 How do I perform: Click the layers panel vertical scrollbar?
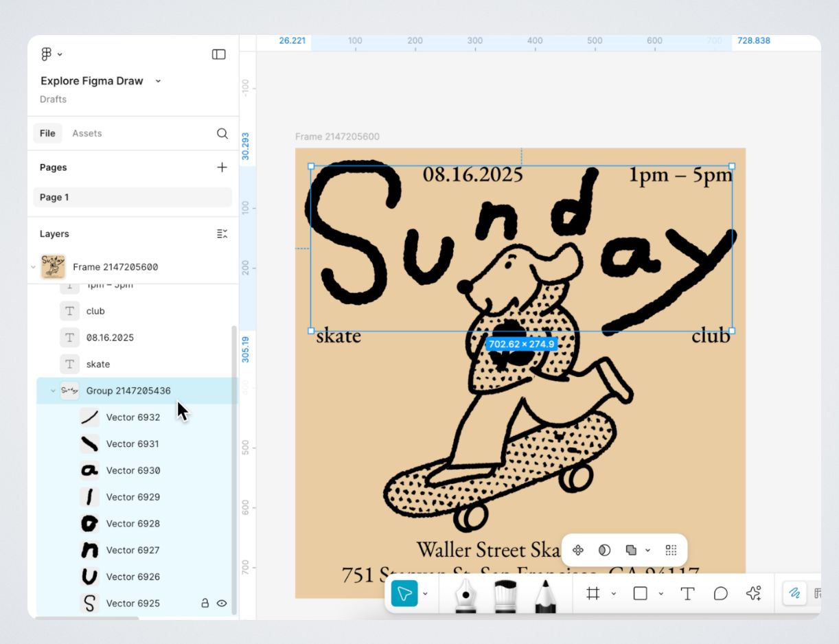pos(234,470)
